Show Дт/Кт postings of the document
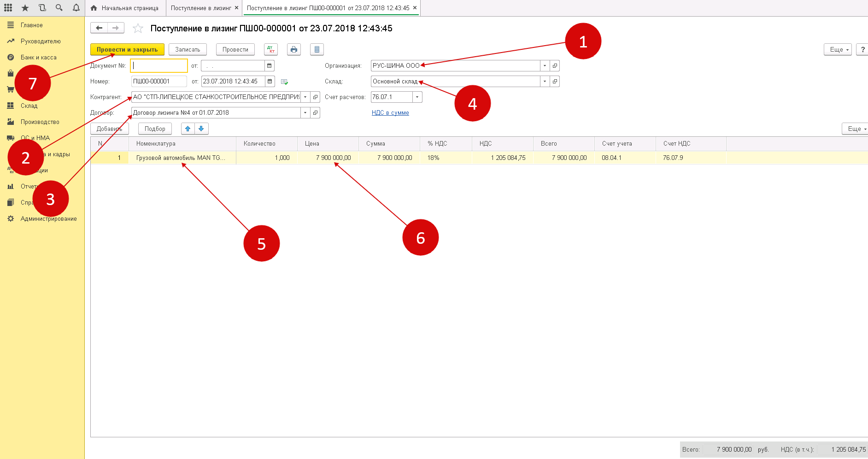This screenshot has height=459, width=868. tap(271, 49)
